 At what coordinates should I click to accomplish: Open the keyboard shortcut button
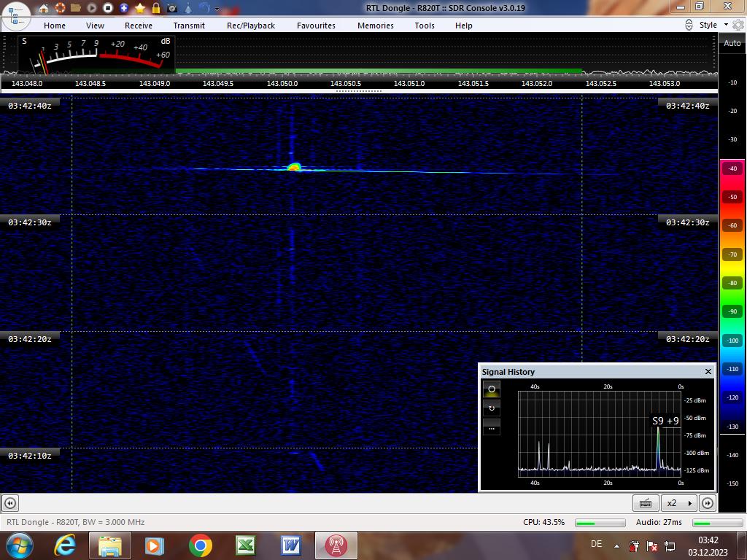(x=646, y=503)
